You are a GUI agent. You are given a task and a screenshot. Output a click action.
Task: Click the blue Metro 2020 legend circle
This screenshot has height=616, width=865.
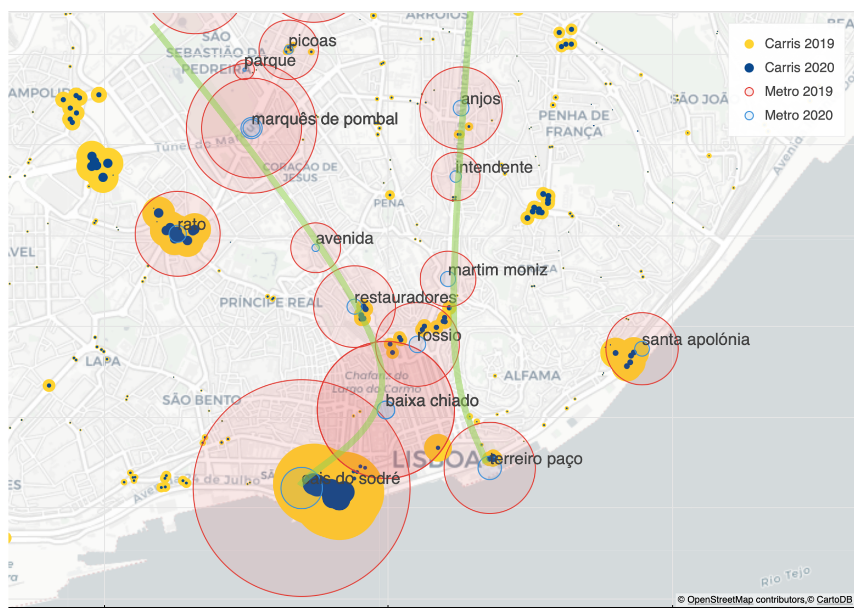(749, 116)
